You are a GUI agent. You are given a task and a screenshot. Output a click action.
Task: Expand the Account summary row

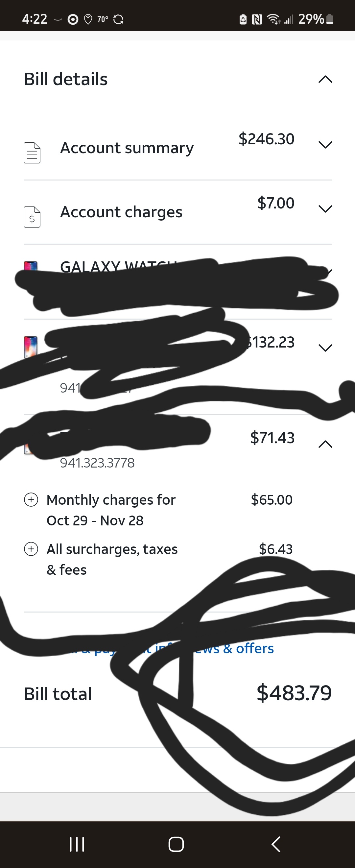pyautogui.click(x=325, y=145)
